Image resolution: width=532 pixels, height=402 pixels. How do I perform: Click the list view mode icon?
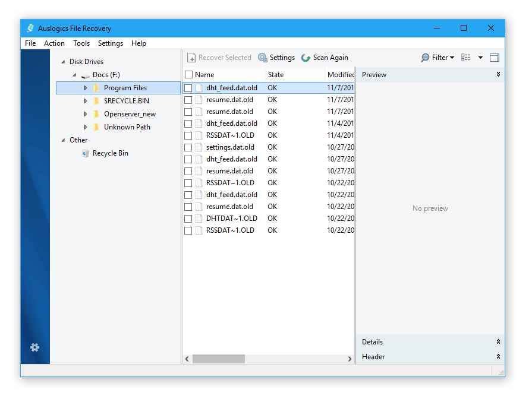(x=466, y=58)
